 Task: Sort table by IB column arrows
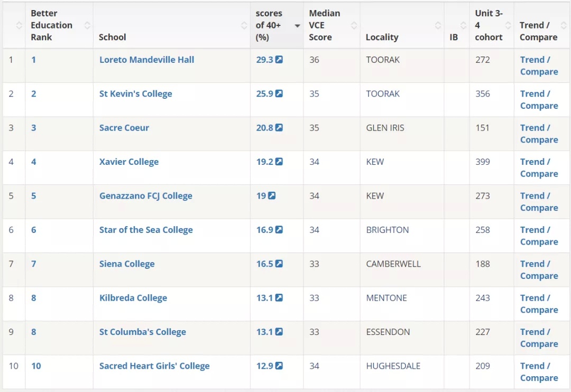[x=463, y=25]
